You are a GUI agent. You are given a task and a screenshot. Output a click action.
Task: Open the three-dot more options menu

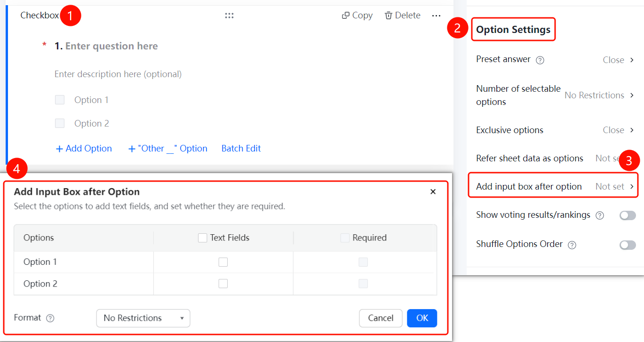click(436, 16)
